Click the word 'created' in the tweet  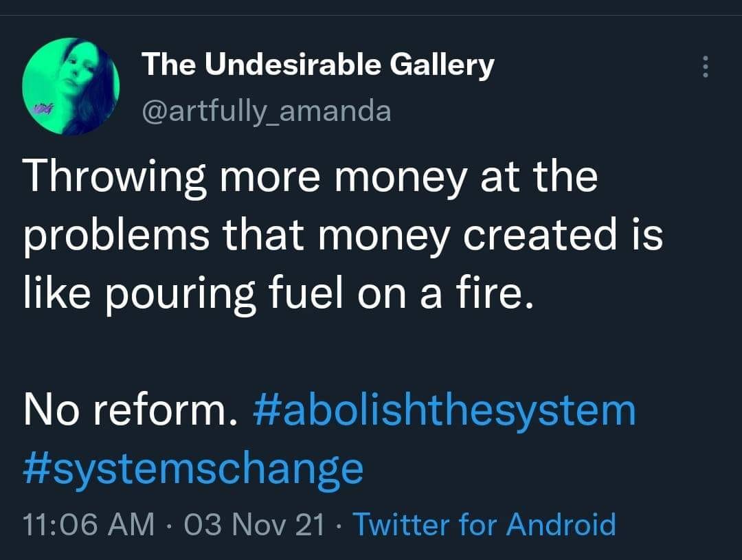pyautogui.click(x=543, y=234)
